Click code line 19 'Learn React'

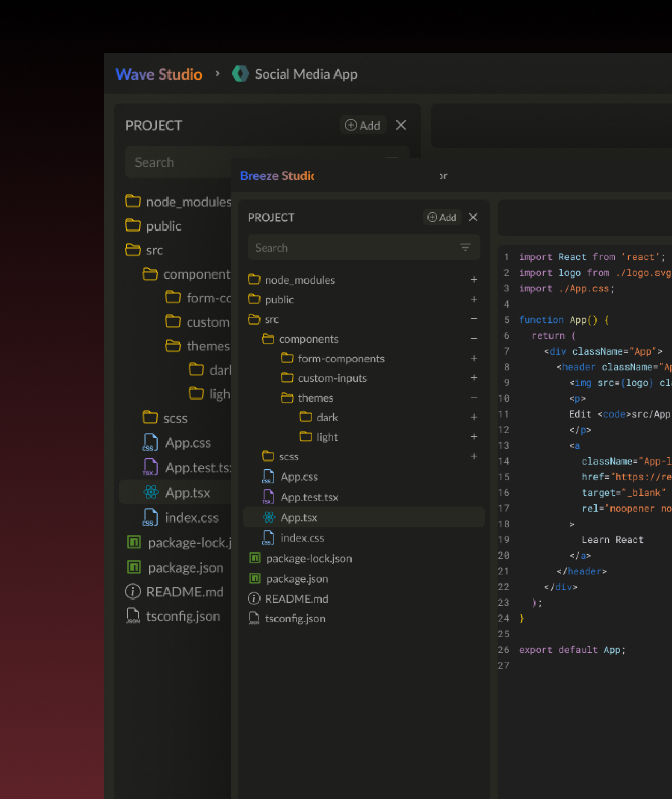point(613,540)
